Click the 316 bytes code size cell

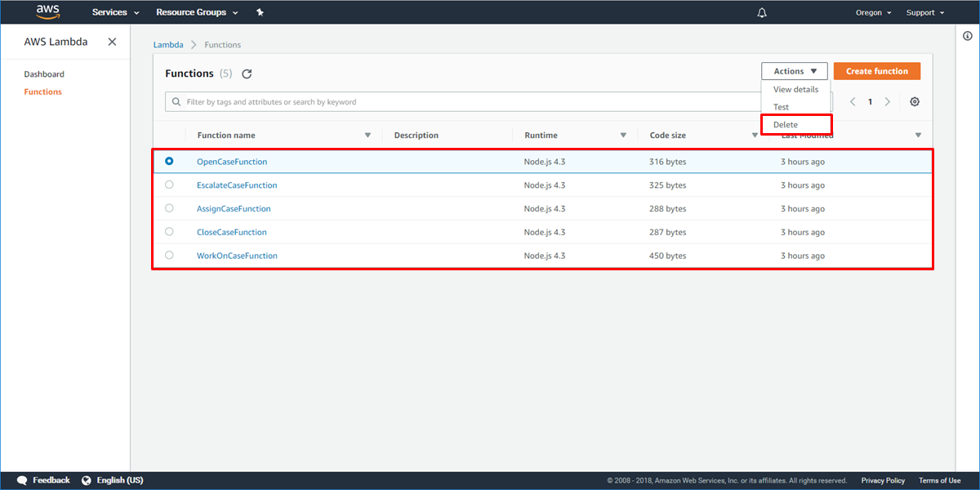pyautogui.click(x=668, y=162)
